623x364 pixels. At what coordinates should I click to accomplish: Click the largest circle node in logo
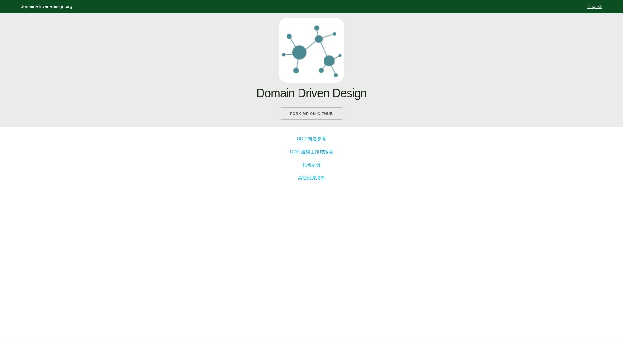click(x=299, y=53)
